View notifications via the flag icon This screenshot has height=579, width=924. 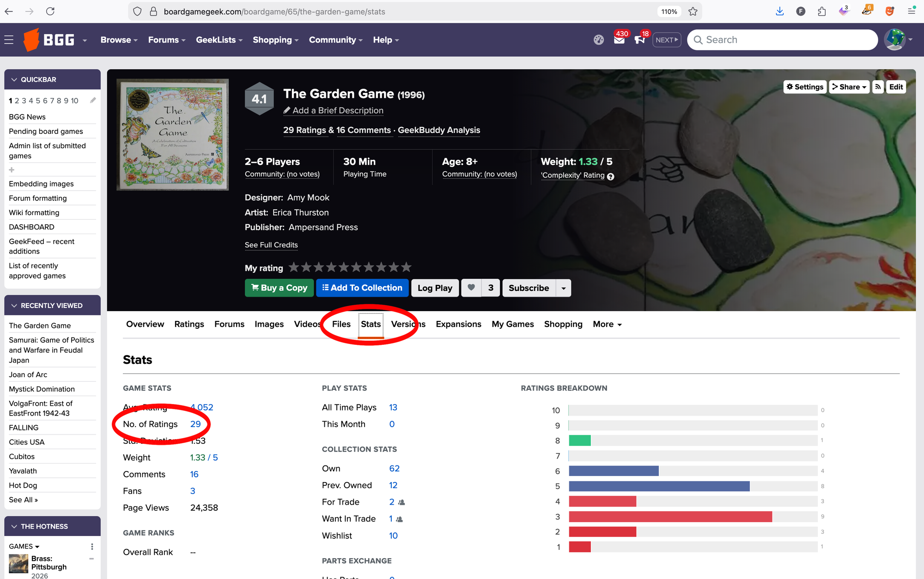pos(640,40)
